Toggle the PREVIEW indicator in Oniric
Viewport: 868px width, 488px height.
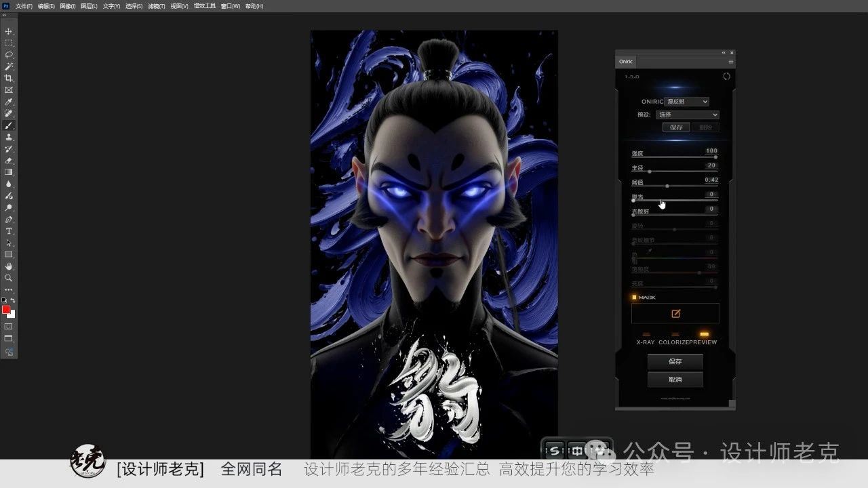click(704, 334)
